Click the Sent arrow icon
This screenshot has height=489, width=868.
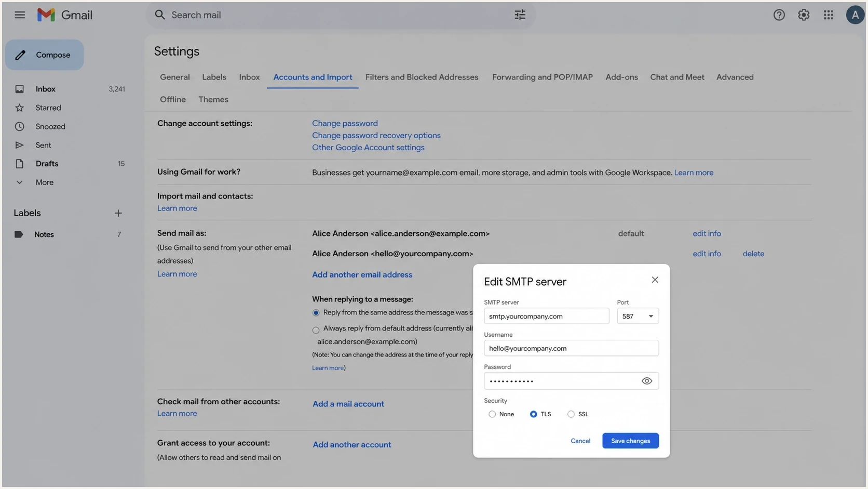tap(19, 146)
